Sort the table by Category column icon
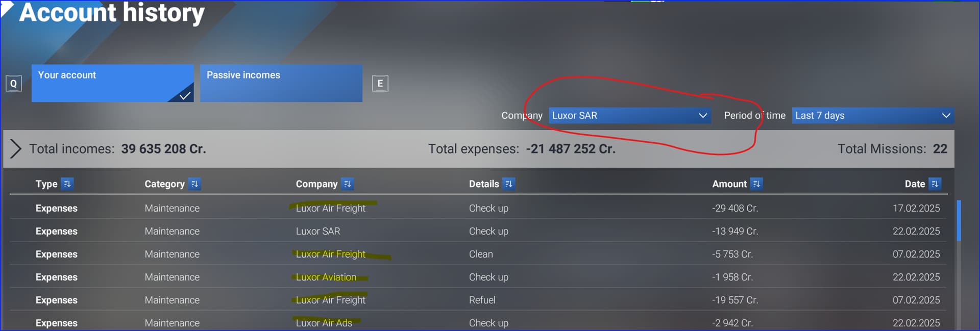 tap(194, 184)
